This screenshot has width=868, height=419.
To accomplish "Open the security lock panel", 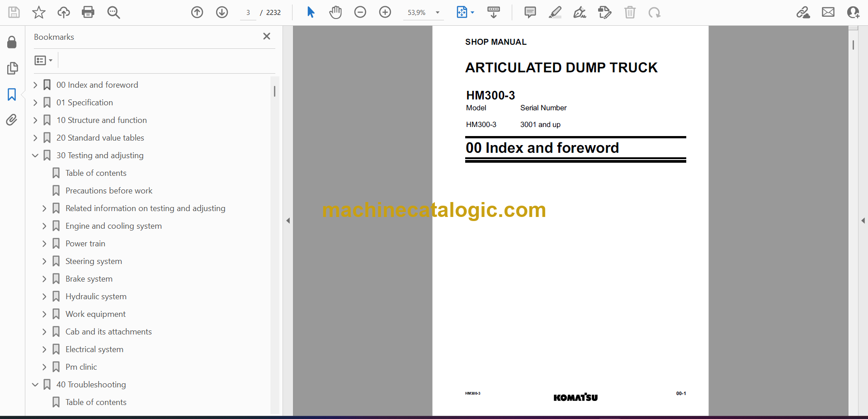I will click(12, 42).
